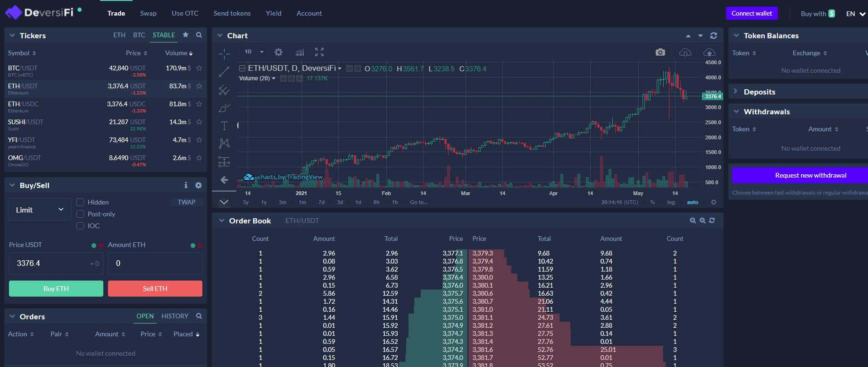
Task: Select the TWAP order option
Action: 186,202
